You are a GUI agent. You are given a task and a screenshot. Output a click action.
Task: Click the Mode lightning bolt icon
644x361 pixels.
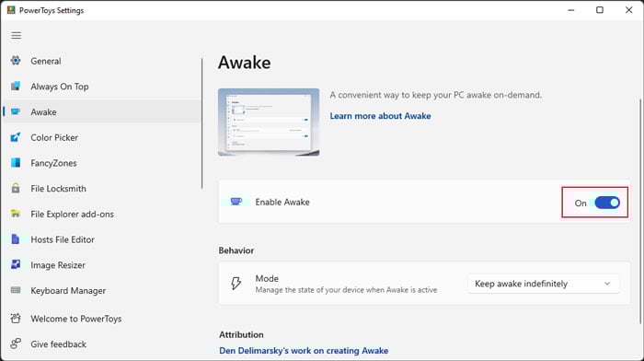pos(236,284)
